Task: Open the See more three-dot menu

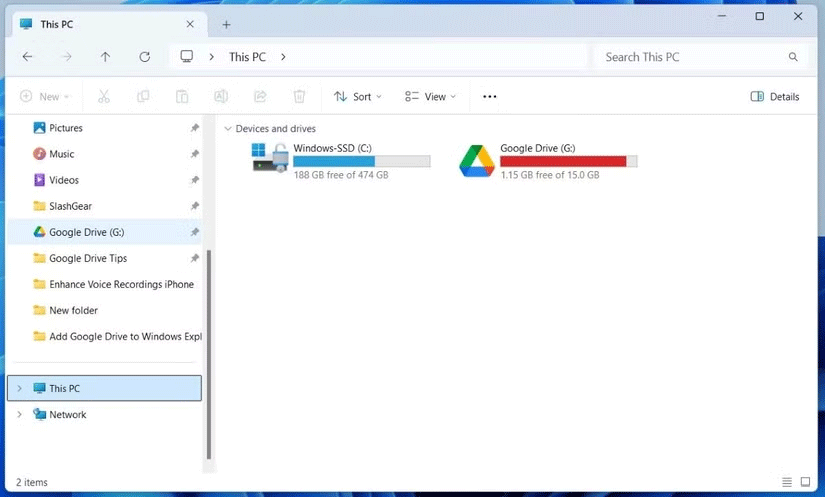Action: tap(489, 96)
